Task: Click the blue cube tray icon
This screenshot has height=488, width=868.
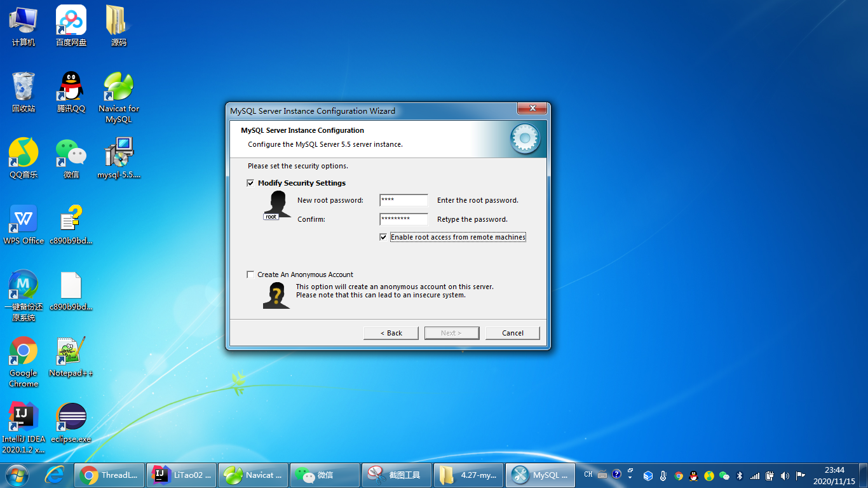Action: coord(648,475)
